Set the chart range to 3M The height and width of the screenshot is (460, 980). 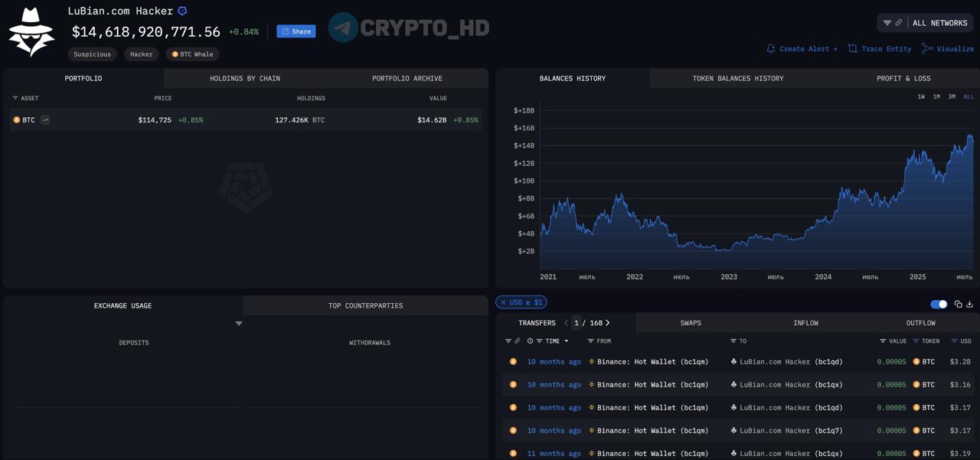952,97
